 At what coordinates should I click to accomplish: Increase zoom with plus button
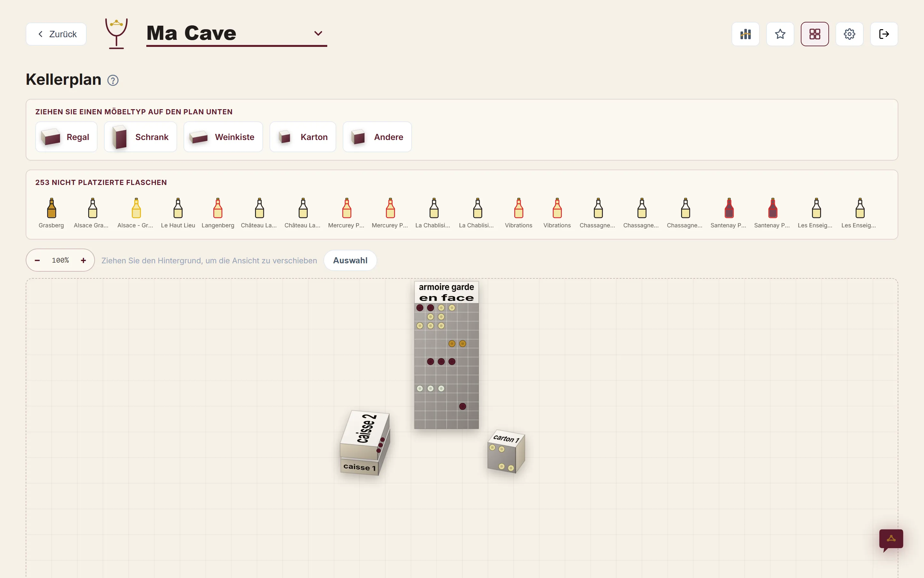[83, 260]
